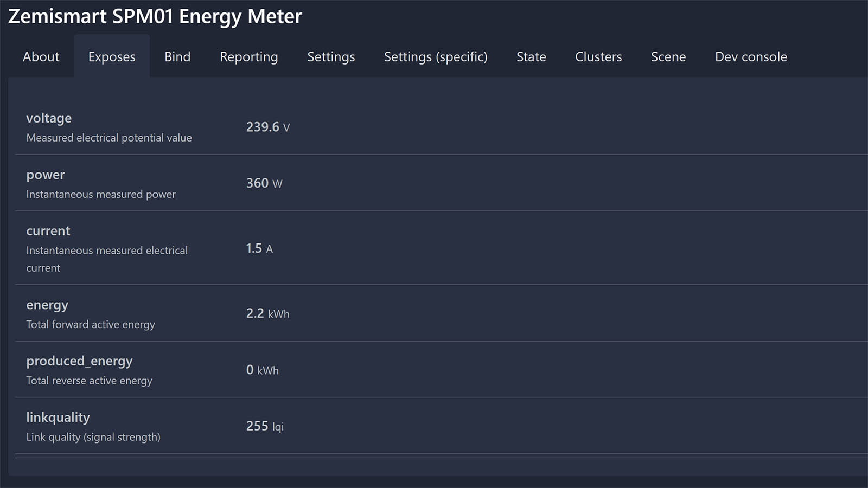
Task: Click the Zemismart SPM01 Energy Meter title
Action: coord(155,17)
